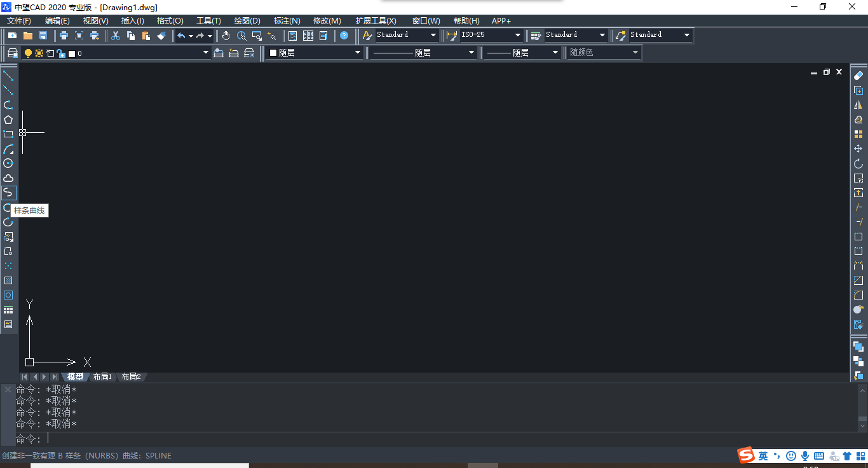
Task: Toggle the layer lock icon
Action: coord(60,53)
